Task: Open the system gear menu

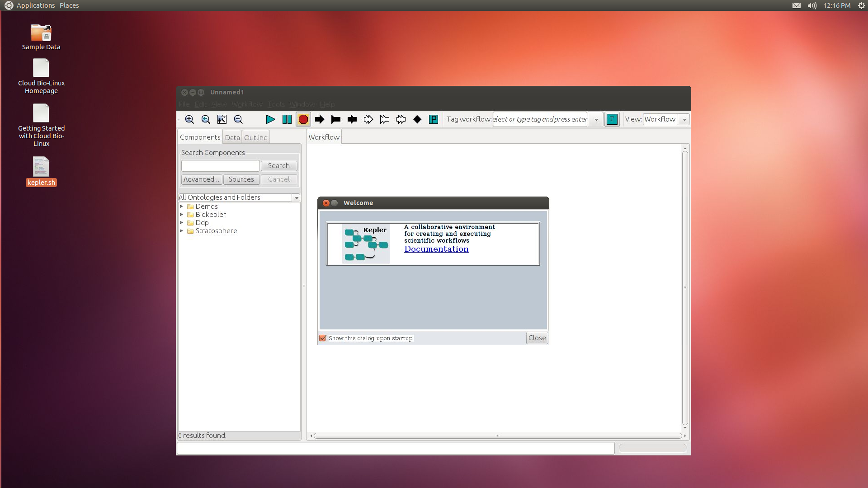Action: coord(862,5)
